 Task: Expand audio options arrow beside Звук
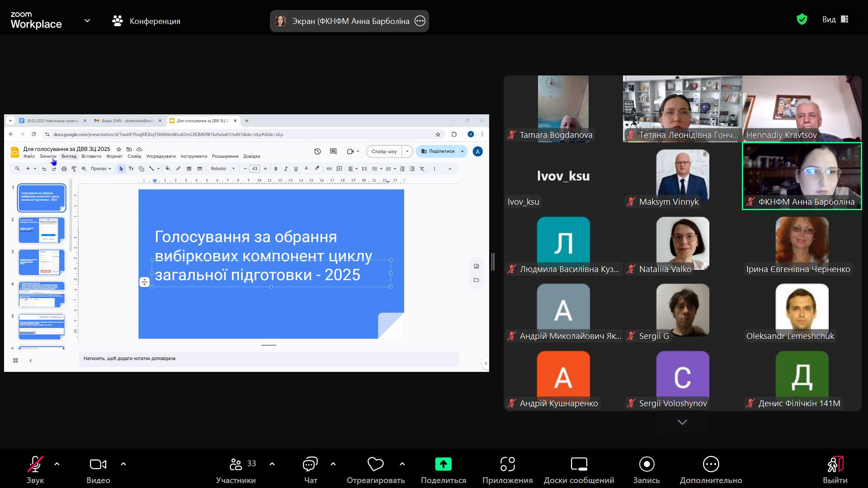pos(57,464)
